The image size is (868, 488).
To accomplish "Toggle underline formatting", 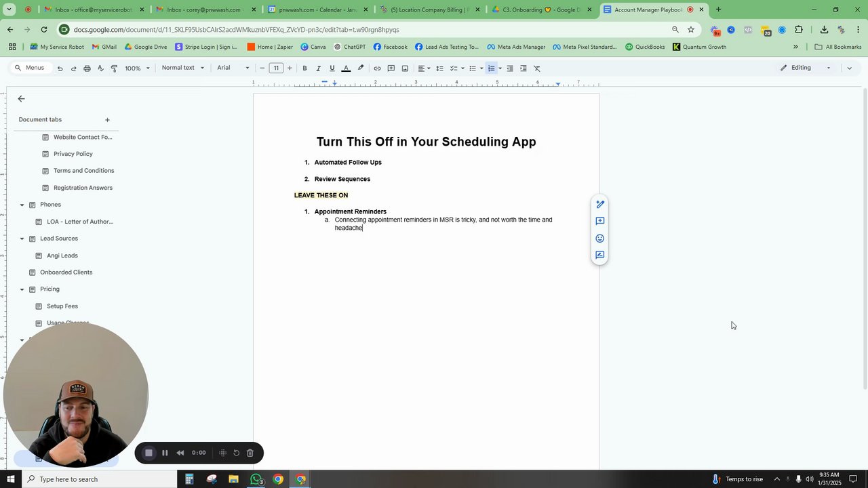I will click(x=332, y=68).
